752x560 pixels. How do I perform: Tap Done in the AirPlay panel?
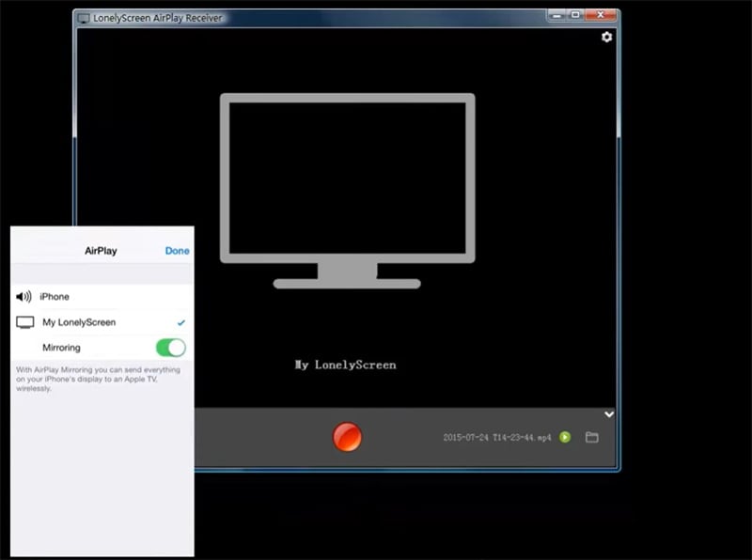click(177, 251)
